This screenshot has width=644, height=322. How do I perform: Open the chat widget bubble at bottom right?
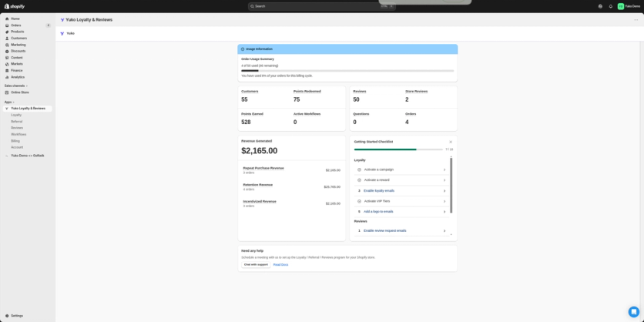[x=634, y=312]
